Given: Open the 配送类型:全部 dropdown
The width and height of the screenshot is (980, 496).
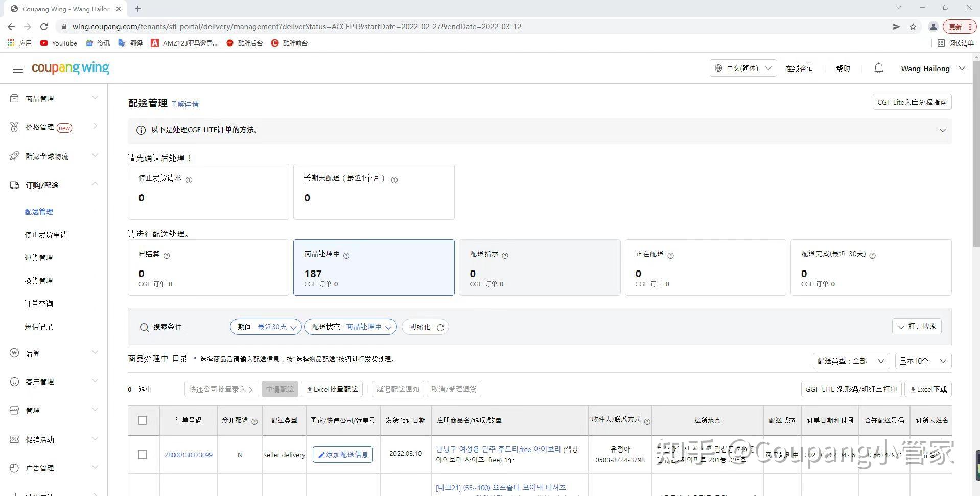Looking at the screenshot, I should 851,361.
